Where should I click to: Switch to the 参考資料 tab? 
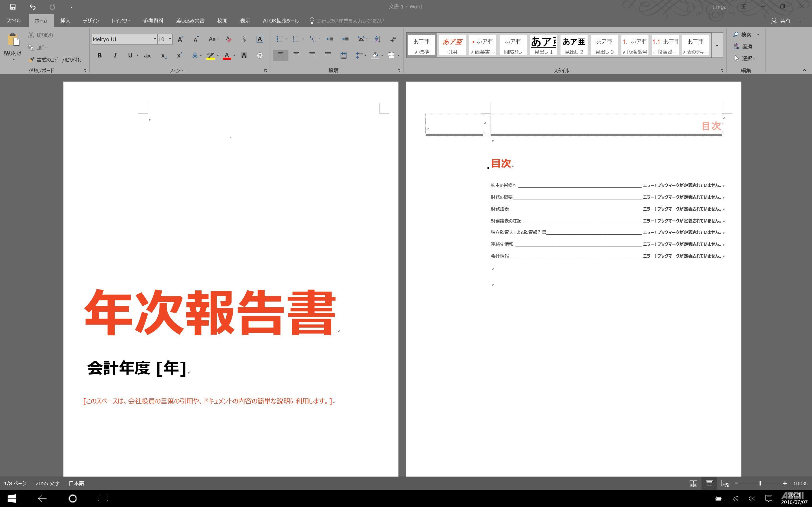pos(153,21)
